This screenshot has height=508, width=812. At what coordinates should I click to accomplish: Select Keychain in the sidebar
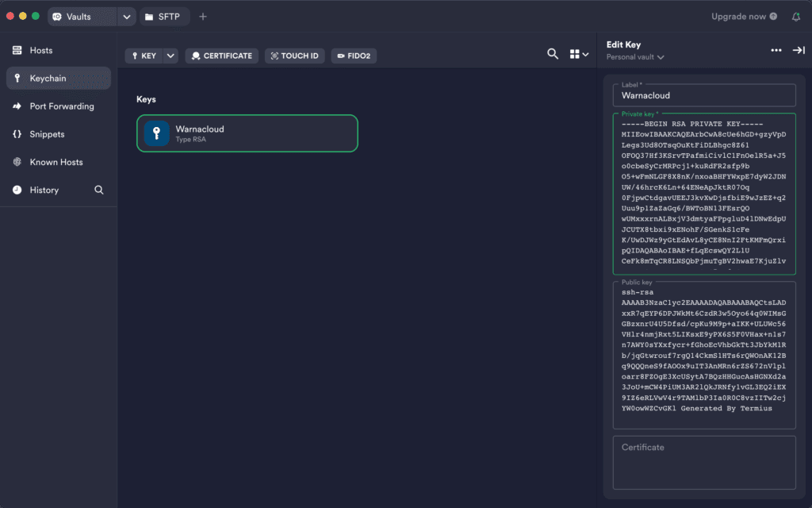pos(48,79)
